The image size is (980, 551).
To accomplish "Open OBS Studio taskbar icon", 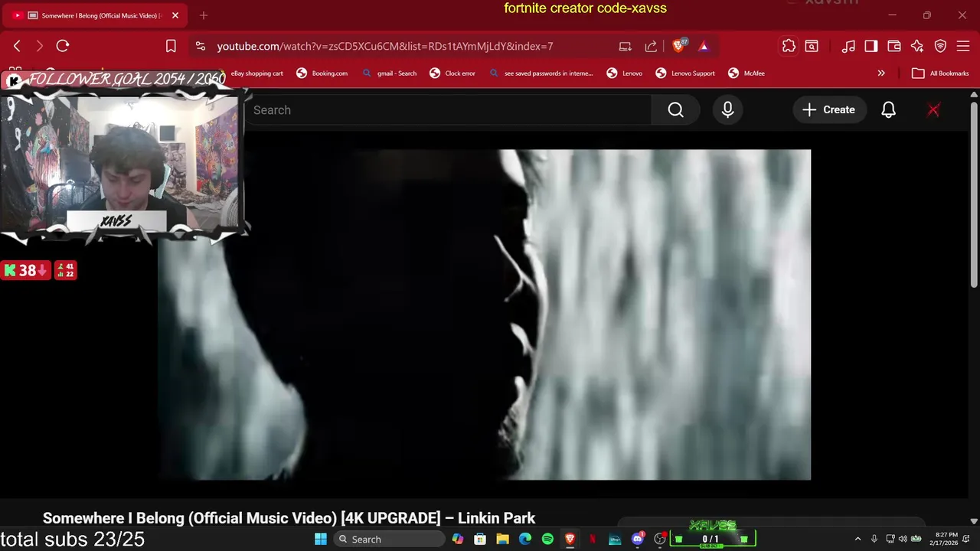I will (660, 540).
